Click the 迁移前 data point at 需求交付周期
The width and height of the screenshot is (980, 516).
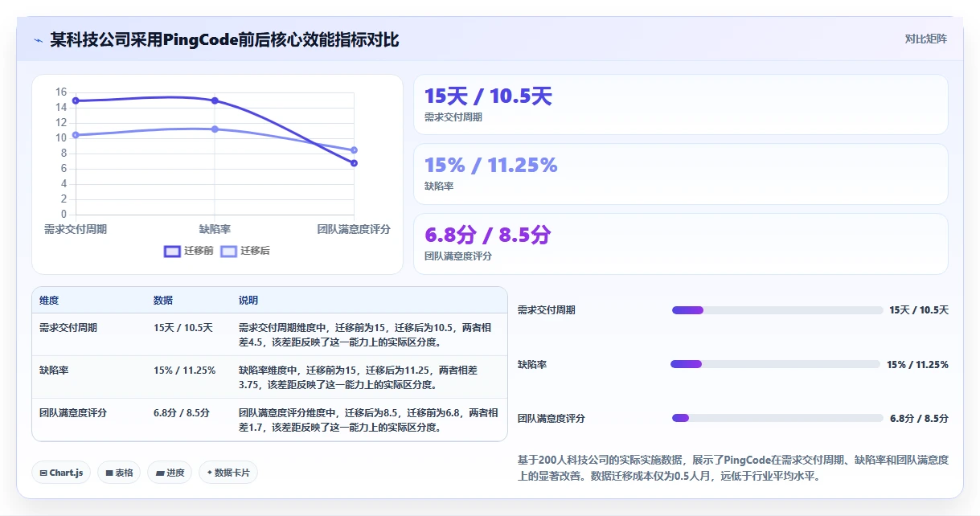76,100
